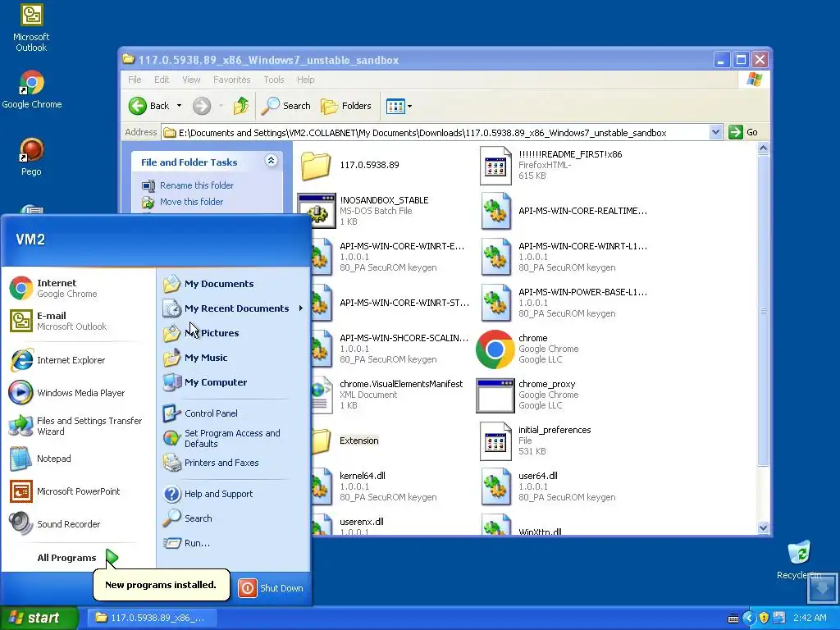Select API-MS-WIN-CORE-REALTIME dll file
This screenshot has width=840, height=630.
point(564,211)
